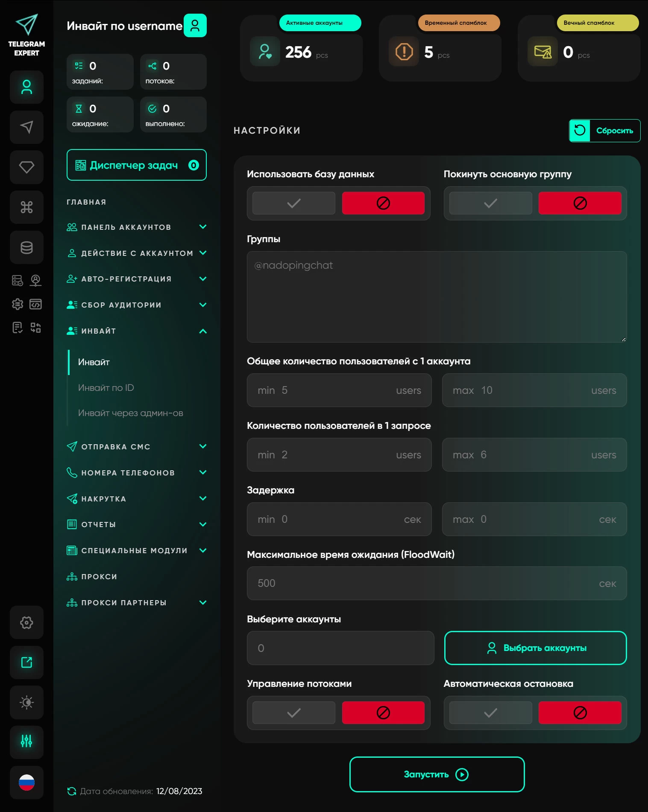
Task: Toggle the brightness theme sun icon
Action: [26, 702]
